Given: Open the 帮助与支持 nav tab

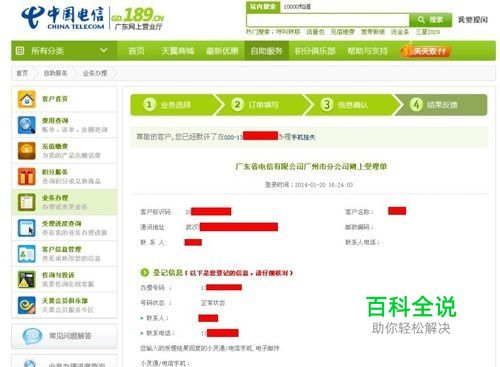Looking at the screenshot, I should [367, 51].
